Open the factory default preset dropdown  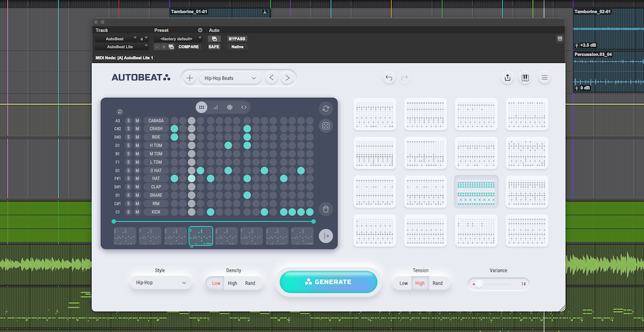[x=177, y=39]
